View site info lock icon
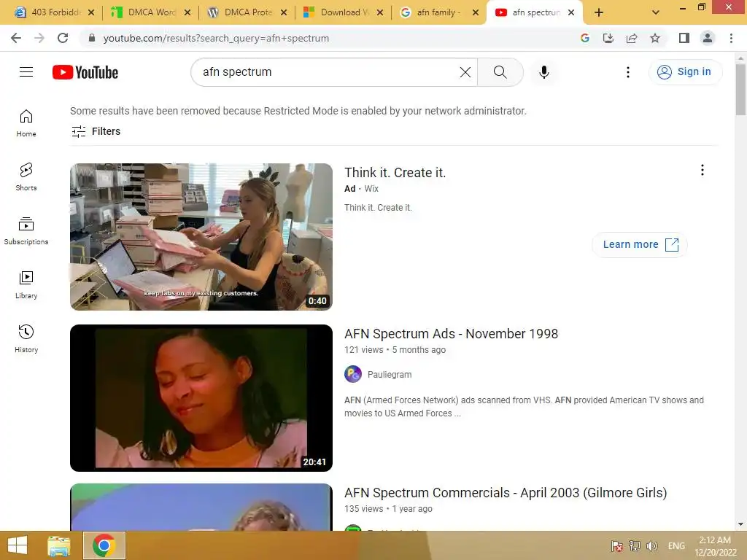Image resolution: width=747 pixels, height=560 pixels. pyautogui.click(x=92, y=38)
